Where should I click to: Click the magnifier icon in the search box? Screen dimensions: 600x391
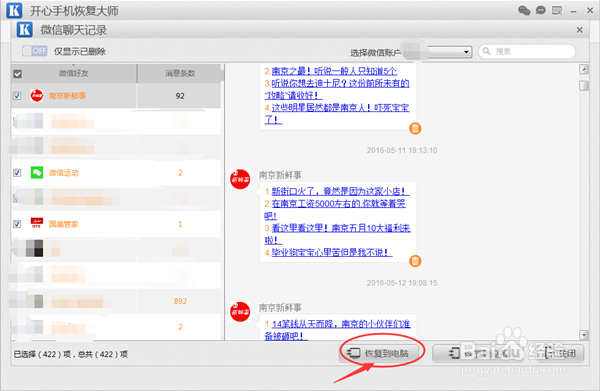[486, 51]
